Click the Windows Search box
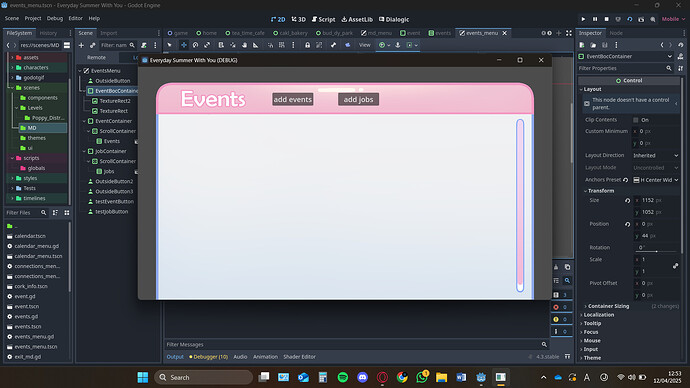 [x=203, y=377]
